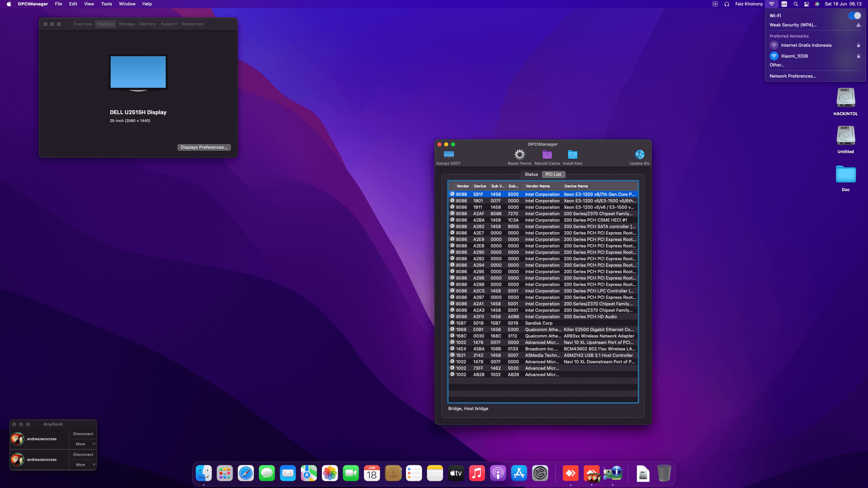This screenshot has width=868, height=488.
Task: Click the DPCIManager PCI card Dock icon
Action: tap(613, 473)
